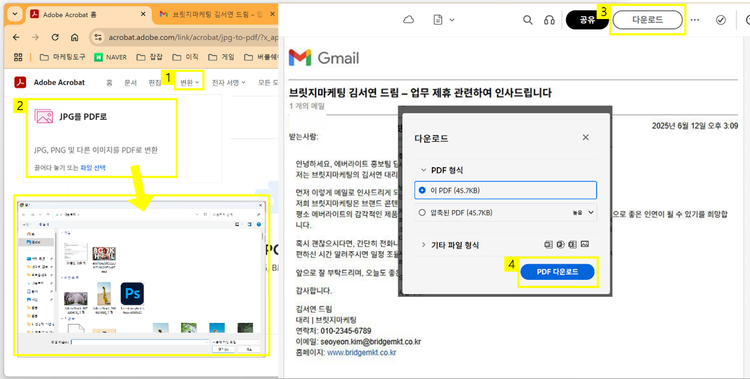750x379 pixels.
Task: Close the Adobe Acrobat 홈 browser tab
Action: point(142,15)
